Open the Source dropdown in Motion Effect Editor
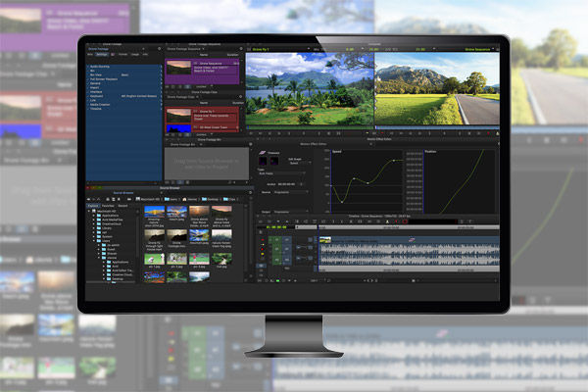588x392 pixels. (x=289, y=194)
